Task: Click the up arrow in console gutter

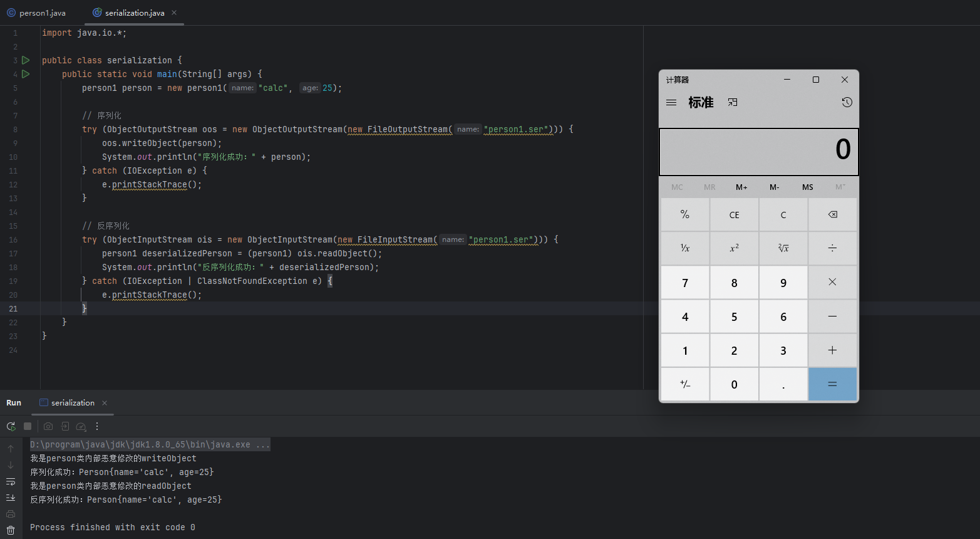Action: point(11,449)
